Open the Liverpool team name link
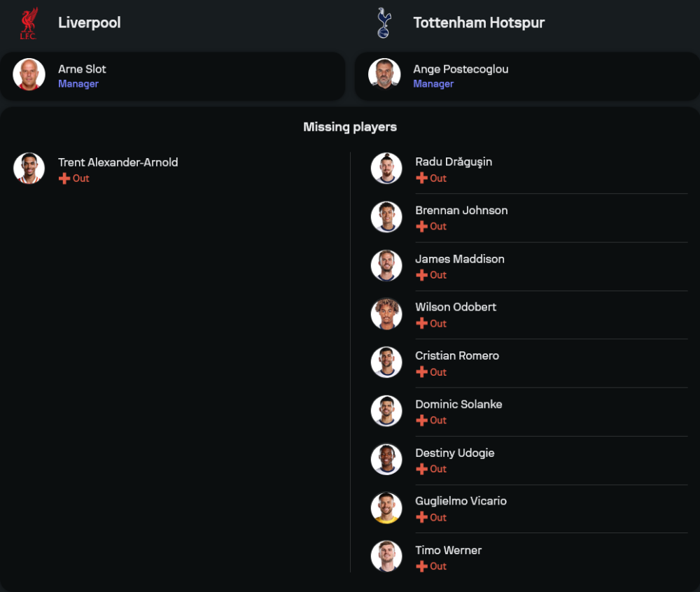 tap(89, 23)
